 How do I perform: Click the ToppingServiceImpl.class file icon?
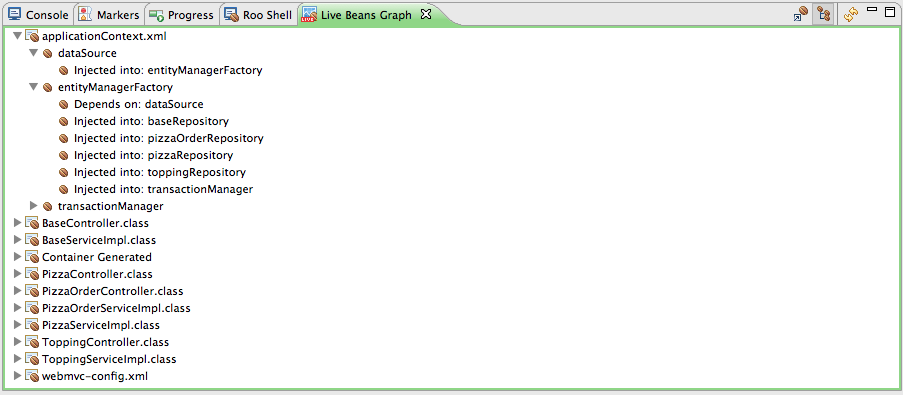tap(32, 359)
